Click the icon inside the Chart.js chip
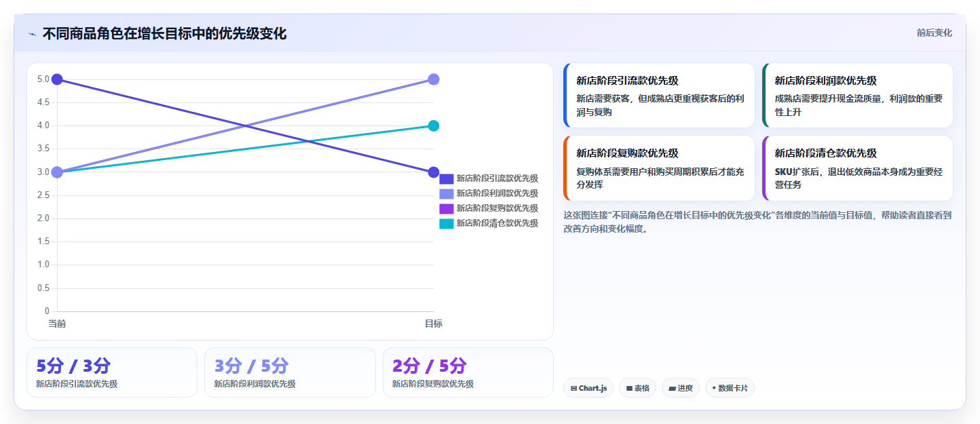This screenshot has width=980, height=424. [x=574, y=389]
